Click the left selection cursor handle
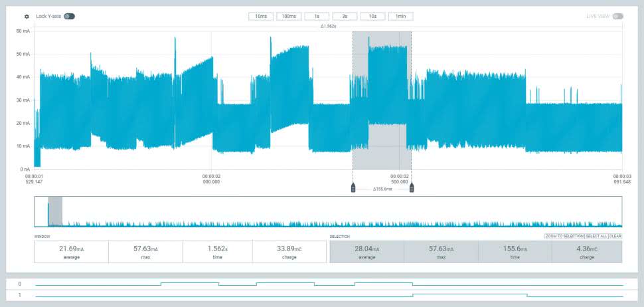Image resolution: width=644 pixels, height=307 pixels. tap(353, 188)
